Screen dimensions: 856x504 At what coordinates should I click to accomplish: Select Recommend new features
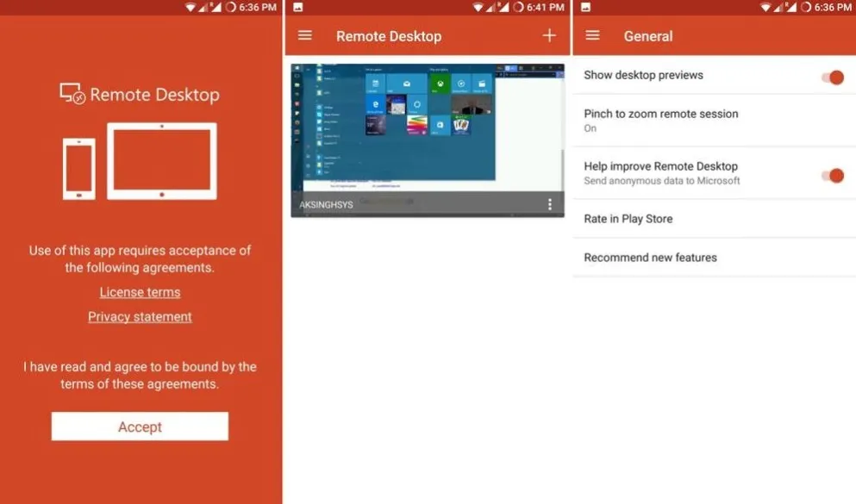pyautogui.click(x=714, y=258)
